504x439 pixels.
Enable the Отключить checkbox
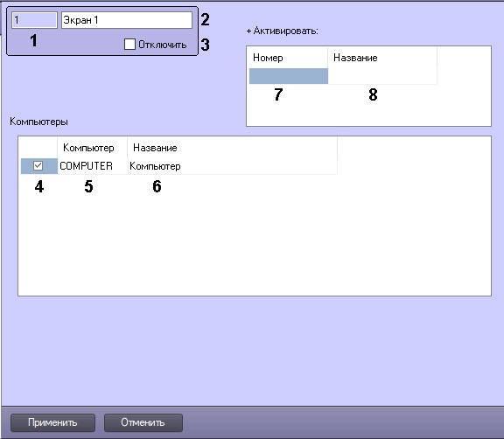[x=129, y=45]
